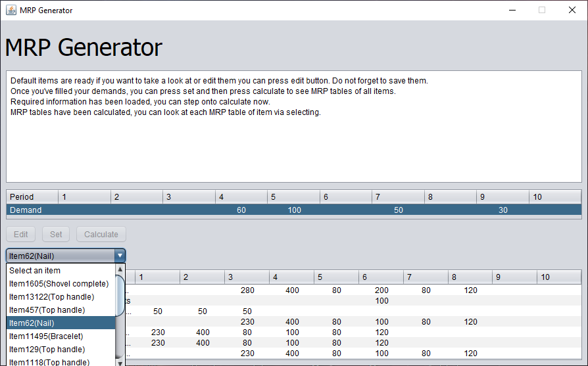Click the demand value 30 in period 9

(503, 210)
